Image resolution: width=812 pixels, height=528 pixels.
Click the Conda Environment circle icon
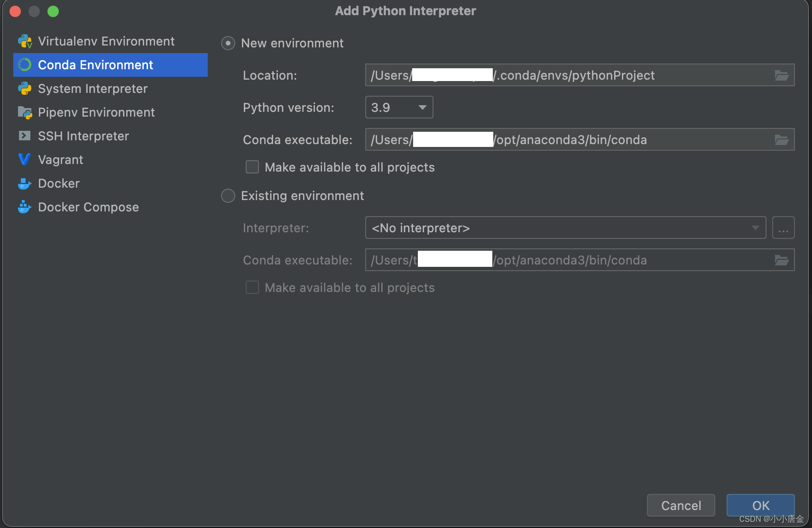25,65
